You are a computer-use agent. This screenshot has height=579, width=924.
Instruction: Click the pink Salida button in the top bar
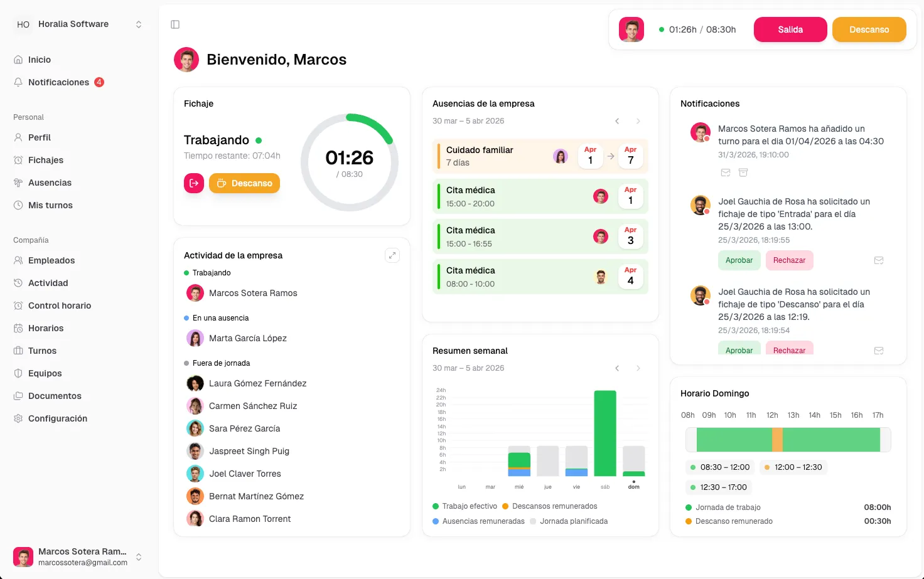(790, 29)
